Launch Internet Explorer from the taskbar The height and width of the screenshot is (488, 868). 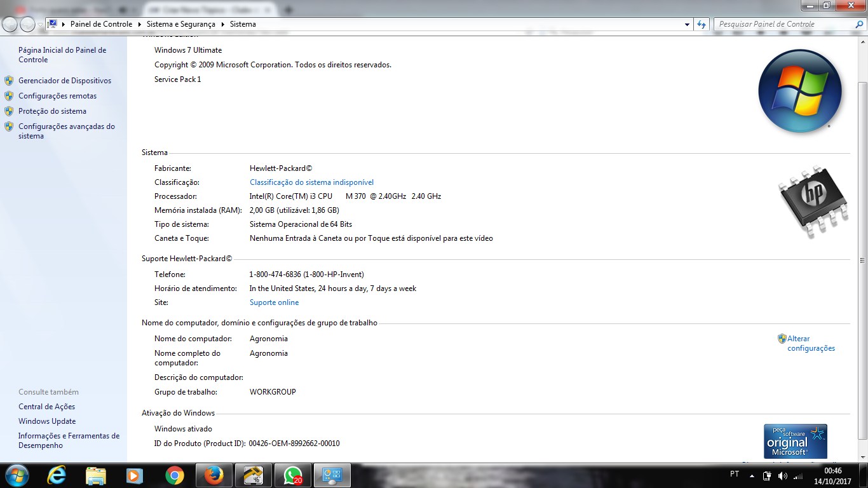pos(57,475)
